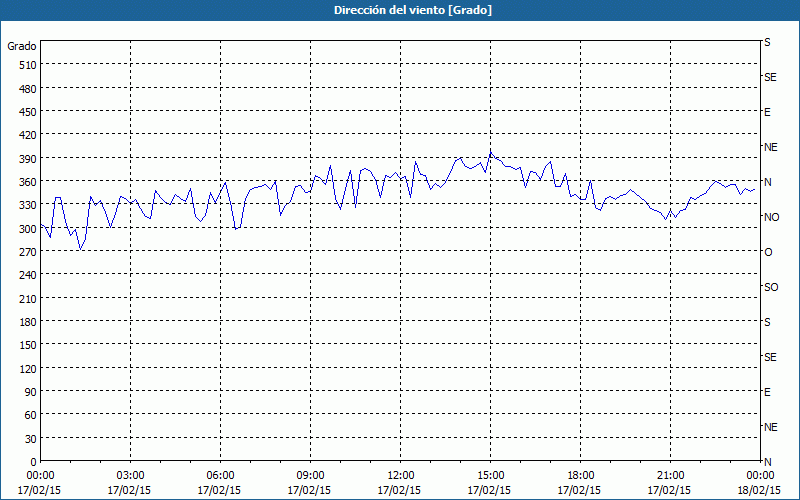The image size is (800, 500).
Task: Click the 420 y-axis tick label
Action: [x=28, y=135]
